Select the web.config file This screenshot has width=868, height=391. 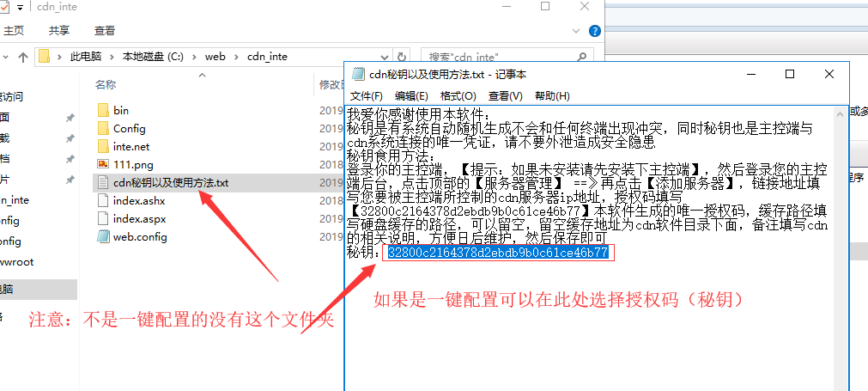tap(139, 236)
